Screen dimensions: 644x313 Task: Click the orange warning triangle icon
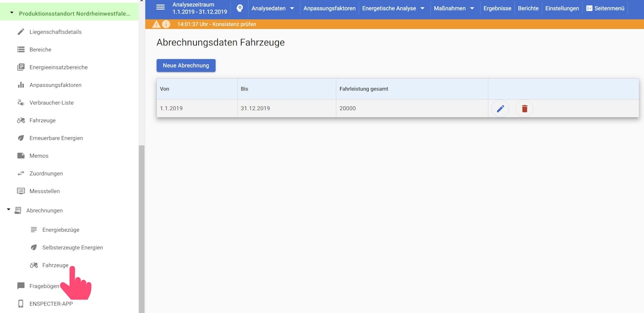(156, 24)
